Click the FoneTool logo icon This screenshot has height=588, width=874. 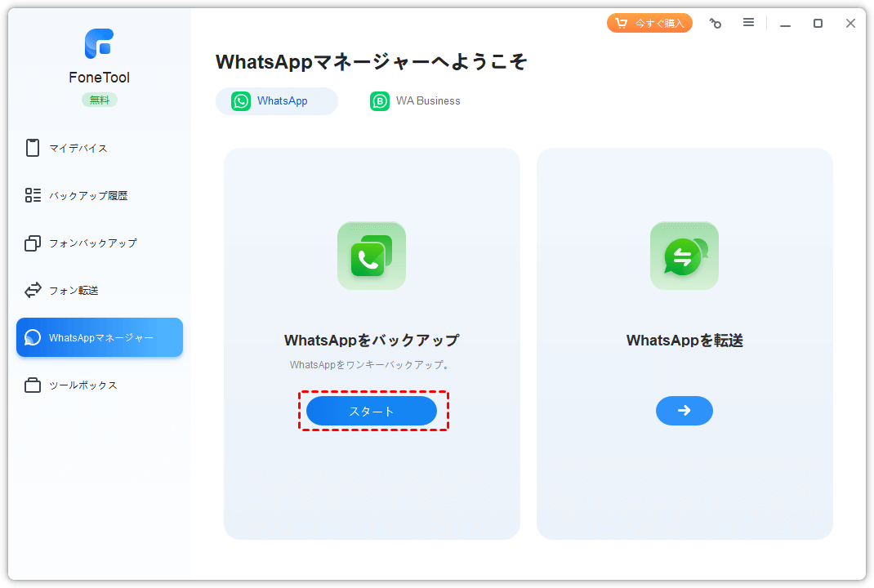coord(99,44)
